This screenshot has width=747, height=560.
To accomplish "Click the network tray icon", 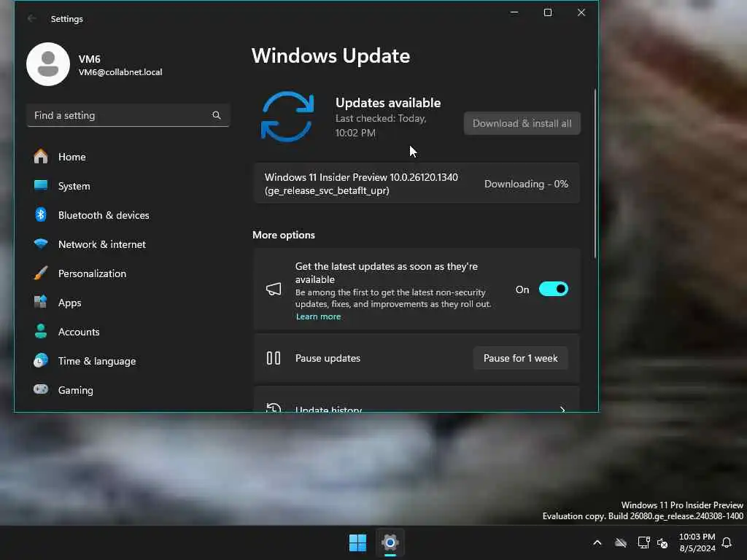I will tap(643, 542).
